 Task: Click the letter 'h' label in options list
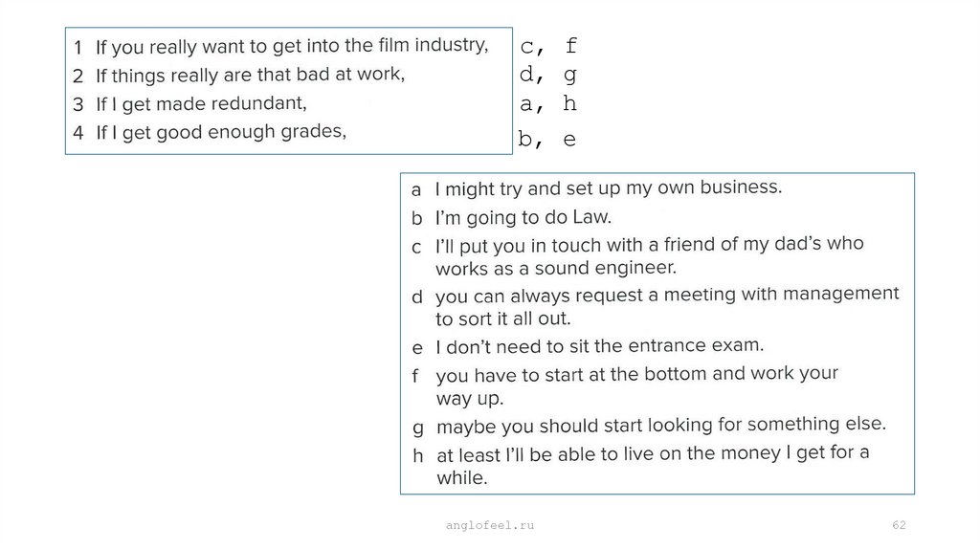417,456
